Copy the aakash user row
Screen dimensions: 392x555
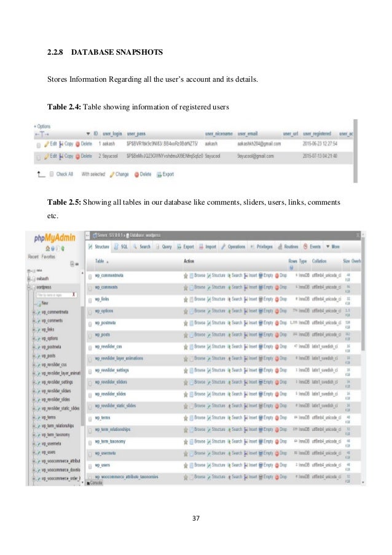point(66,144)
